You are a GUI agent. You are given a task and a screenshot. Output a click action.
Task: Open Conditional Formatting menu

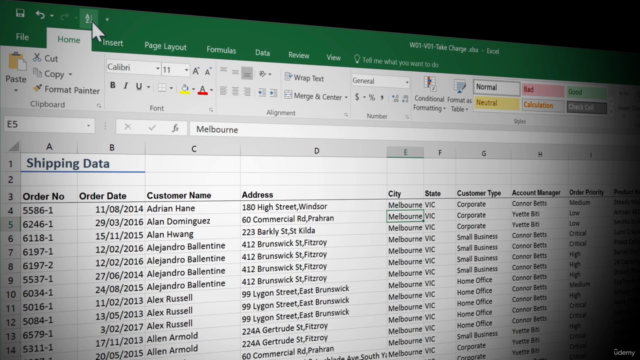coord(429,94)
